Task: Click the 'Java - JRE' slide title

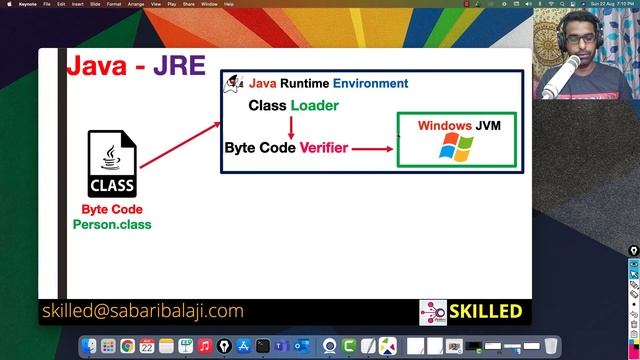Action: coord(136,65)
